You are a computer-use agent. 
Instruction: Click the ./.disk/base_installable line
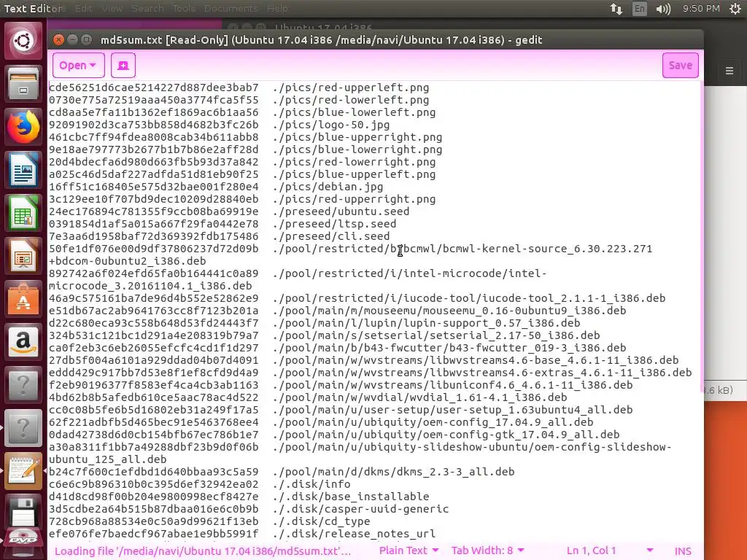[x=351, y=496]
